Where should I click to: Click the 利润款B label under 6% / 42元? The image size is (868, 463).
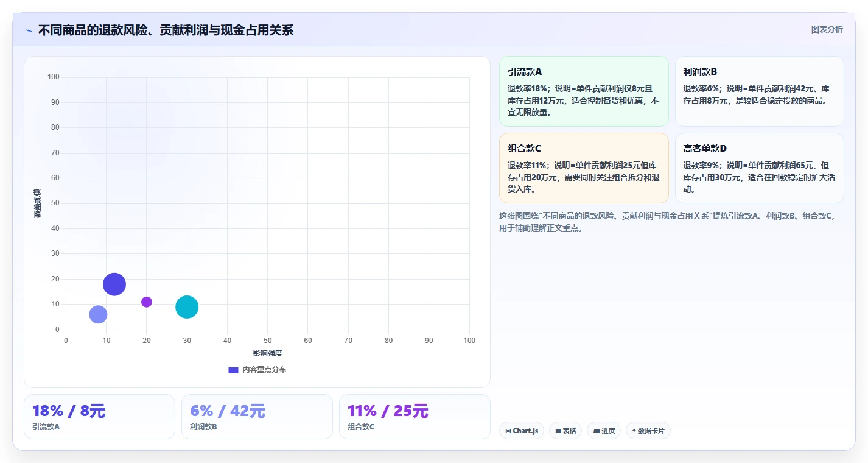[x=203, y=427]
